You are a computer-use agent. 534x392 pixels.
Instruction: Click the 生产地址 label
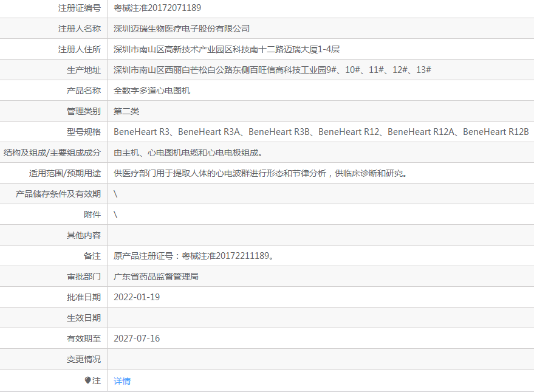[x=84, y=70]
